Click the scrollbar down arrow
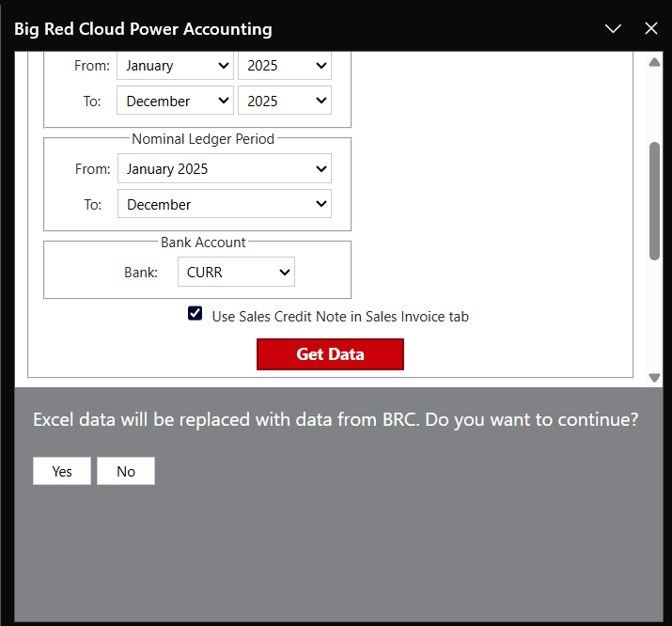Image resolution: width=672 pixels, height=626 pixels. (654, 378)
